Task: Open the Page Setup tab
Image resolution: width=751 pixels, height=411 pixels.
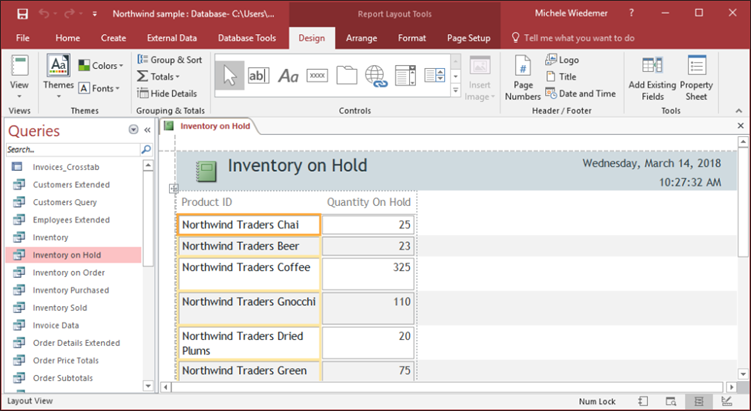Action: coord(468,38)
